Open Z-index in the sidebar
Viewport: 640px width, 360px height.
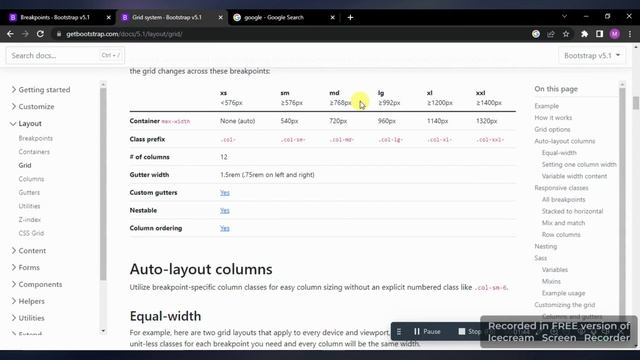30,220
